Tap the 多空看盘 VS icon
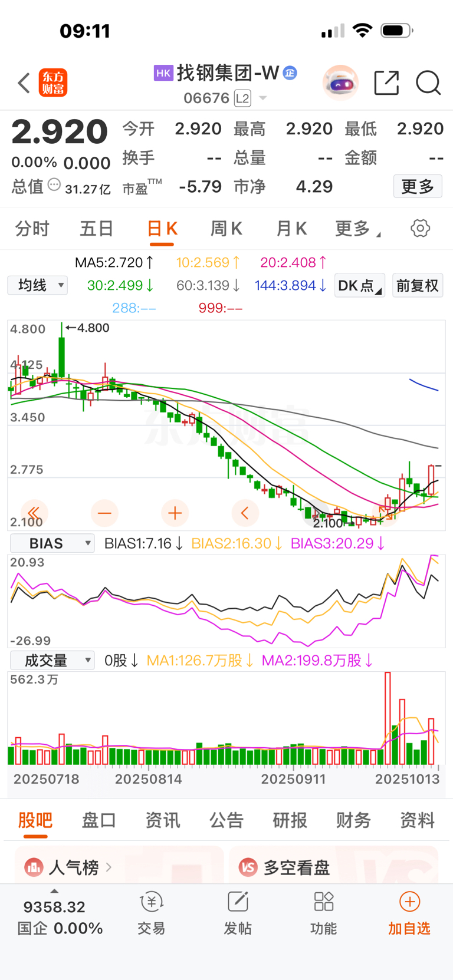Screen dimensions: 453x980 click(x=248, y=867)
